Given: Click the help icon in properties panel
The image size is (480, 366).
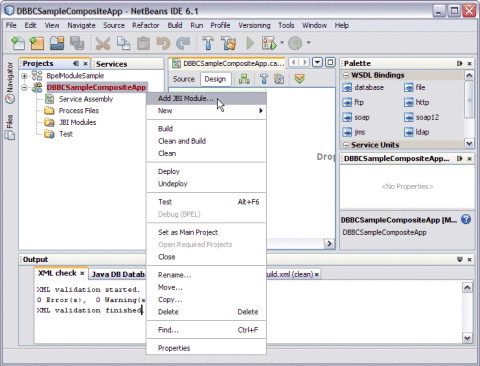Looking at the screenshot, I should pos(466,219).
